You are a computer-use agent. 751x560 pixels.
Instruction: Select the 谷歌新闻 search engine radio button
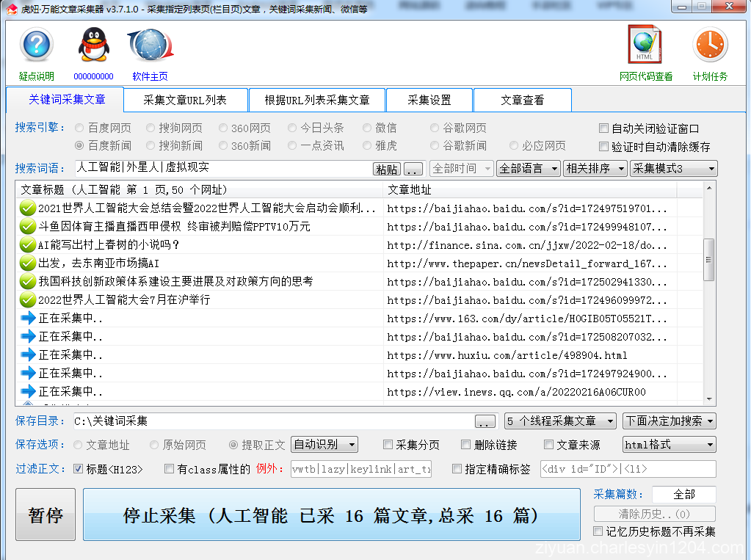click(x=434, y=145)
